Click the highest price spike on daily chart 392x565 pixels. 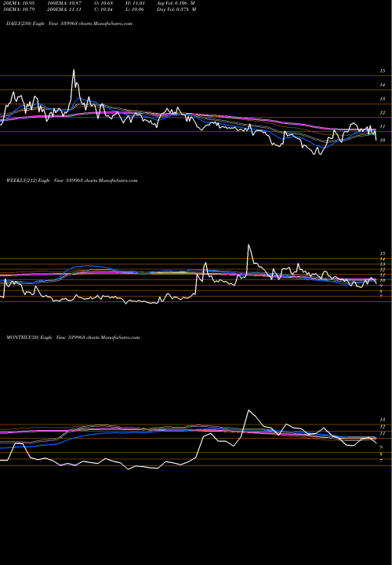click(x=74, y=70)
